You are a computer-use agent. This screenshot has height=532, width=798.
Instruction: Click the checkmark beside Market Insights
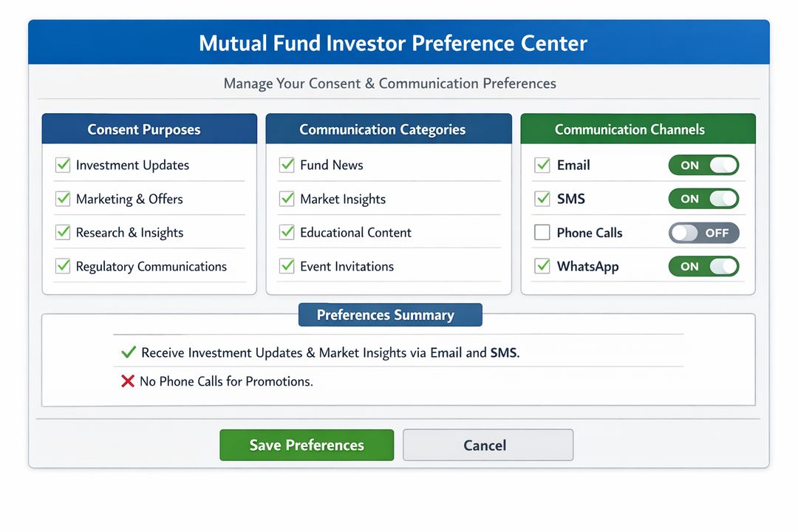coord(287,199)
